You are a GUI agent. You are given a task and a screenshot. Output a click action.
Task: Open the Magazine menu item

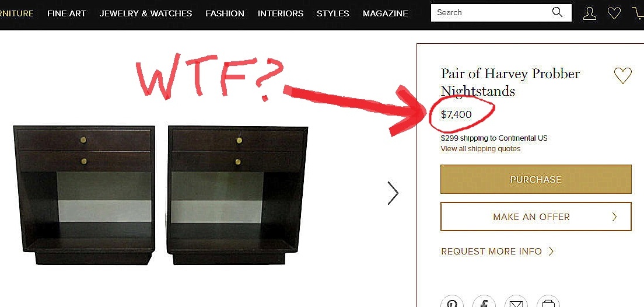[385, 13]
